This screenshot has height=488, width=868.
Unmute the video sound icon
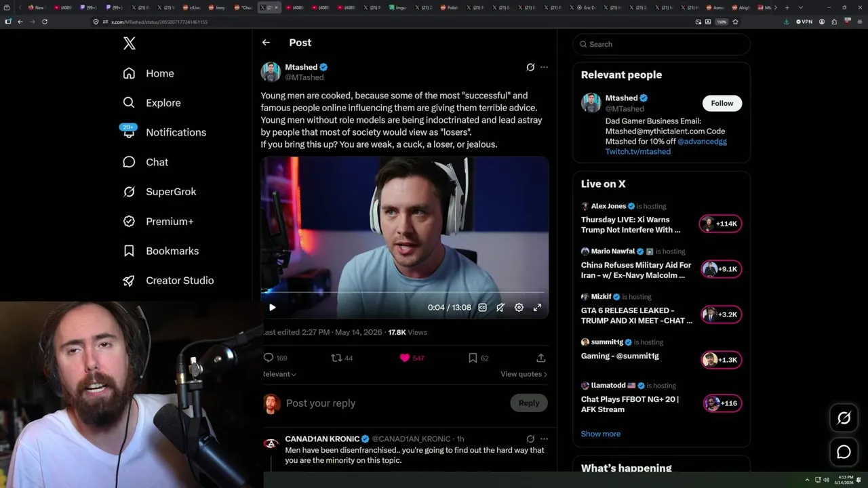tap(500, 307)
